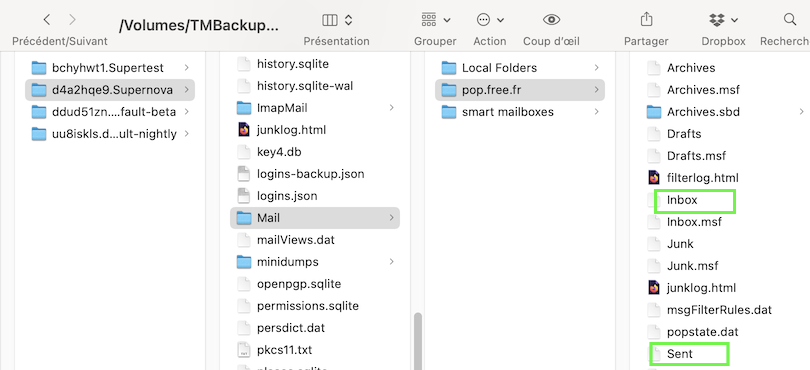The height and width of the screenshot is (370, 810).
Task: Open the Action menu dropdown
Action: pos(490,20)
